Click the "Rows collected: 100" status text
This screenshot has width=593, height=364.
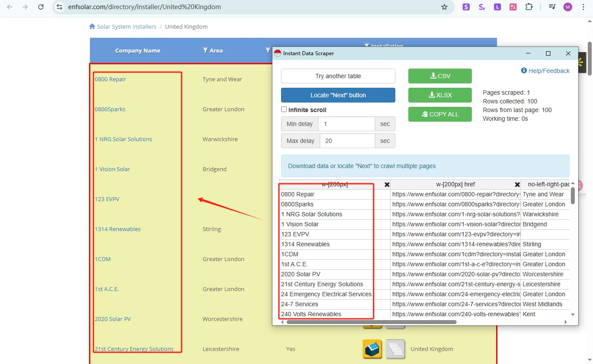point(510,101)
